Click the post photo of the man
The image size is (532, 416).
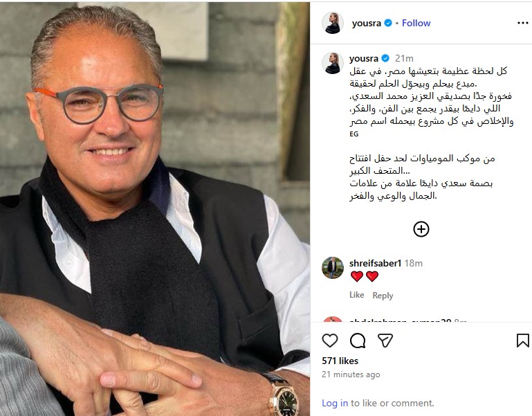coord(155,209)
